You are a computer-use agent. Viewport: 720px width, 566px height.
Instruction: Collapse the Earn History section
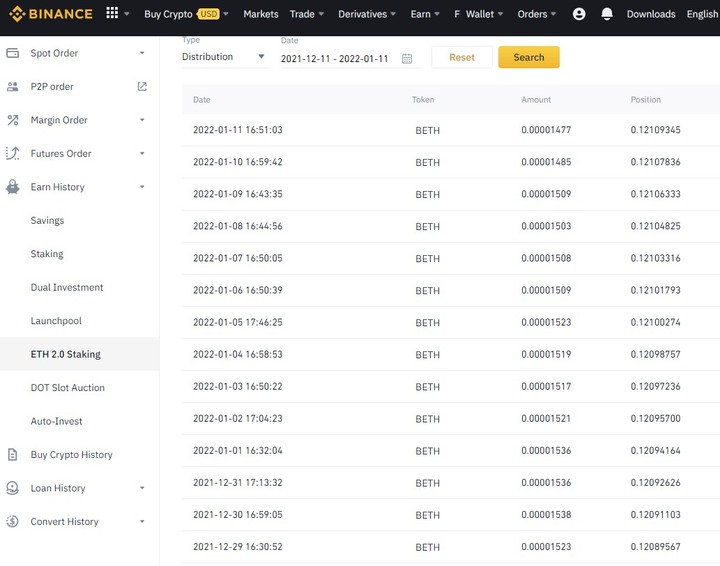pyautogui.click(x=142, y=187)
